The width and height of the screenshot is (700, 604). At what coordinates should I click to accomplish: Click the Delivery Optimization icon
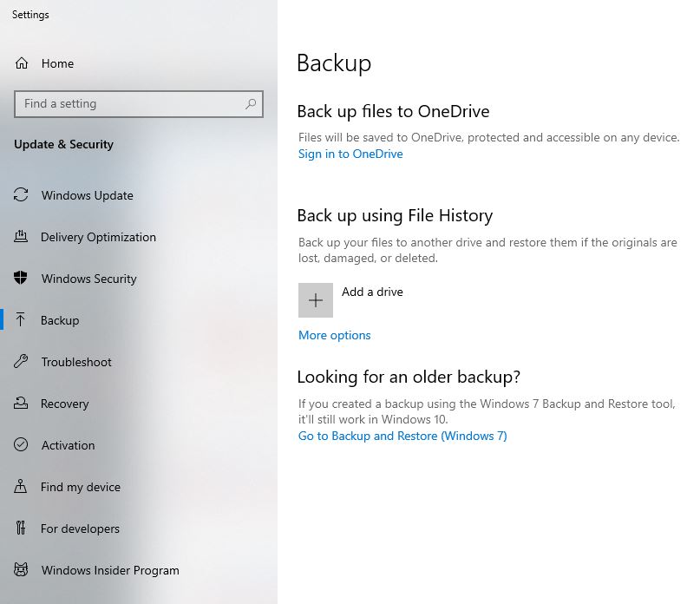21,236
